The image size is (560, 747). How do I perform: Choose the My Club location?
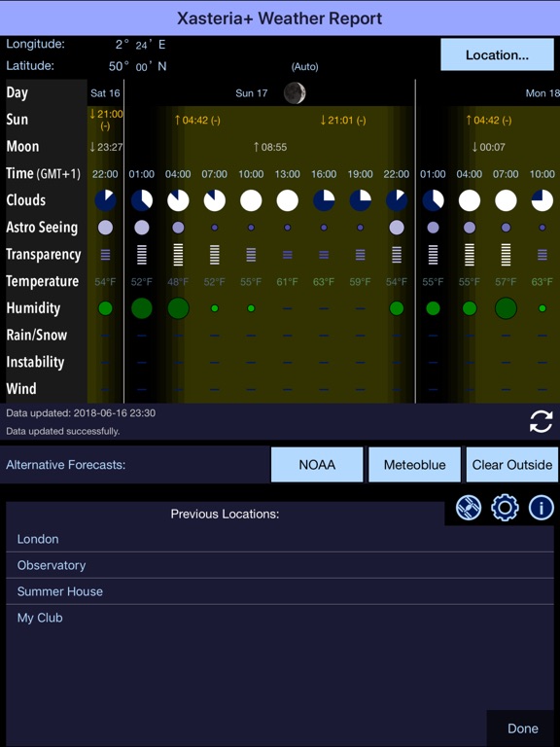(280, 618)
